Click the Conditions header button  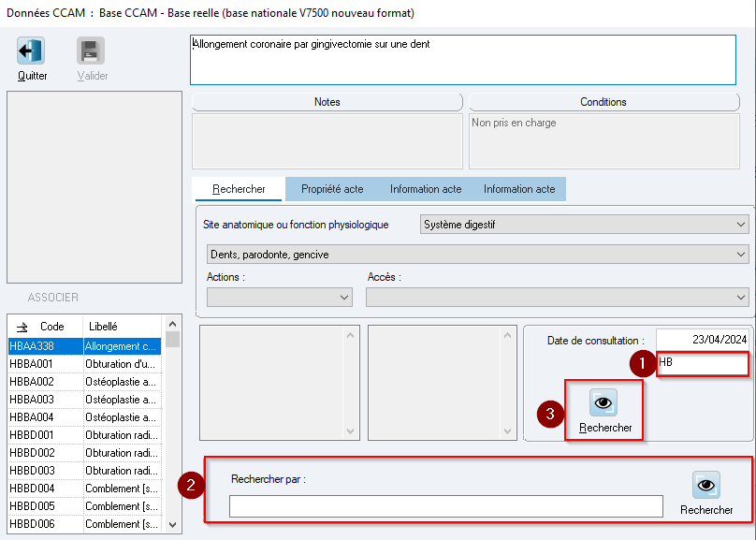tap(603, 102)
